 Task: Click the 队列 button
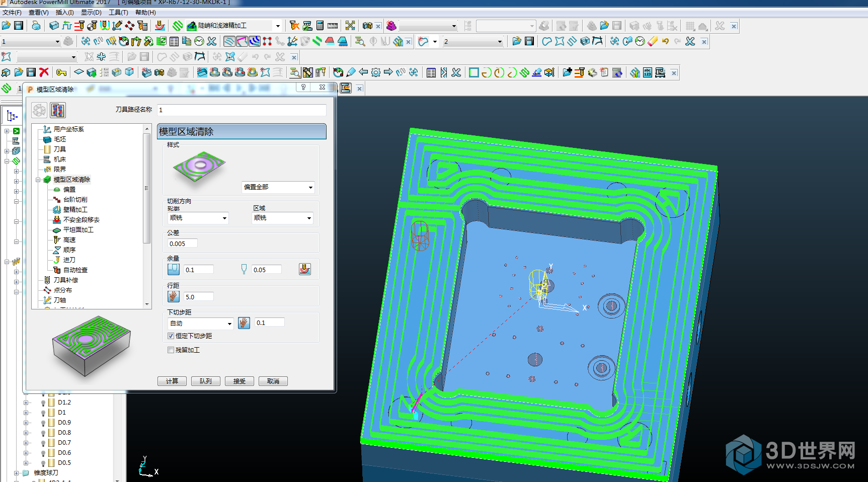pos(206,381)
